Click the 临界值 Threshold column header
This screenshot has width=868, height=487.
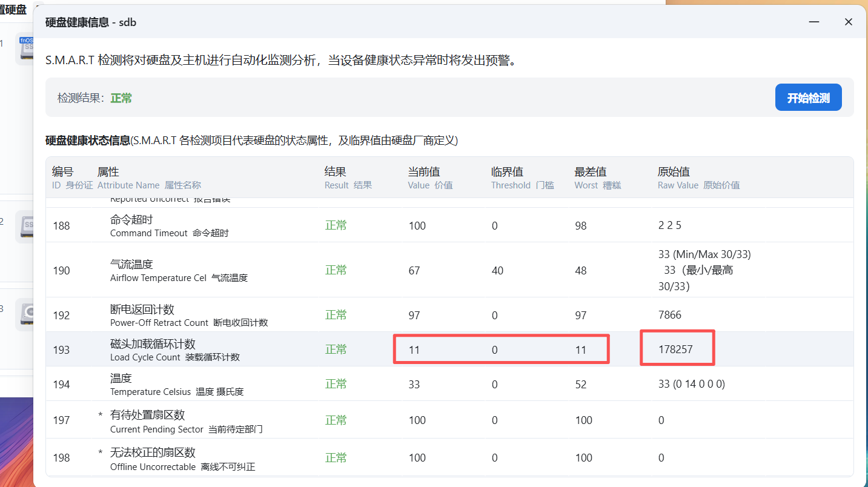coord(506,172)
